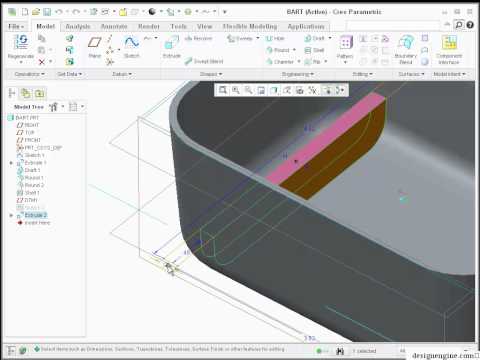Click the Insert Here marker in tree
480x360 pixels.
click(x=34, y=223)
